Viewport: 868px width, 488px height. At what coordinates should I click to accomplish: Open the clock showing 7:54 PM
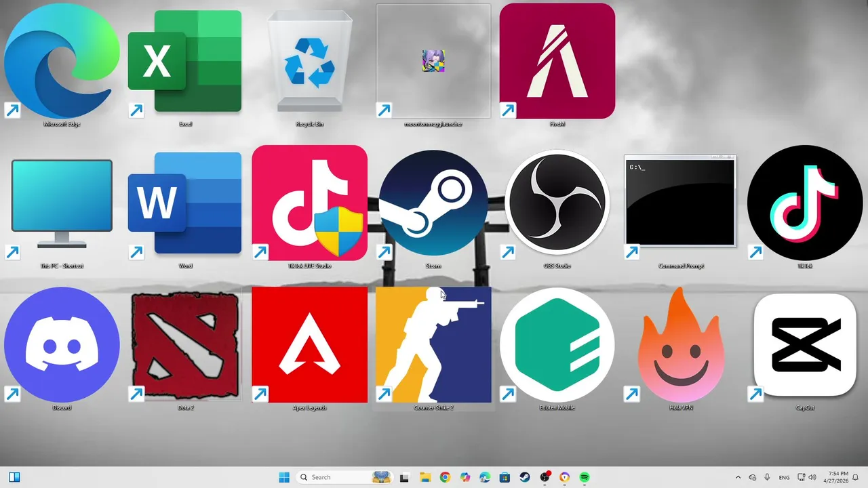tap(837, 477)
